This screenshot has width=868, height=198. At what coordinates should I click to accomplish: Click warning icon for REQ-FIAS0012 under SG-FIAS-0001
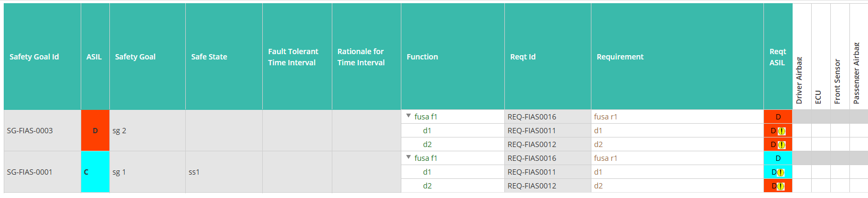point(780,186)
